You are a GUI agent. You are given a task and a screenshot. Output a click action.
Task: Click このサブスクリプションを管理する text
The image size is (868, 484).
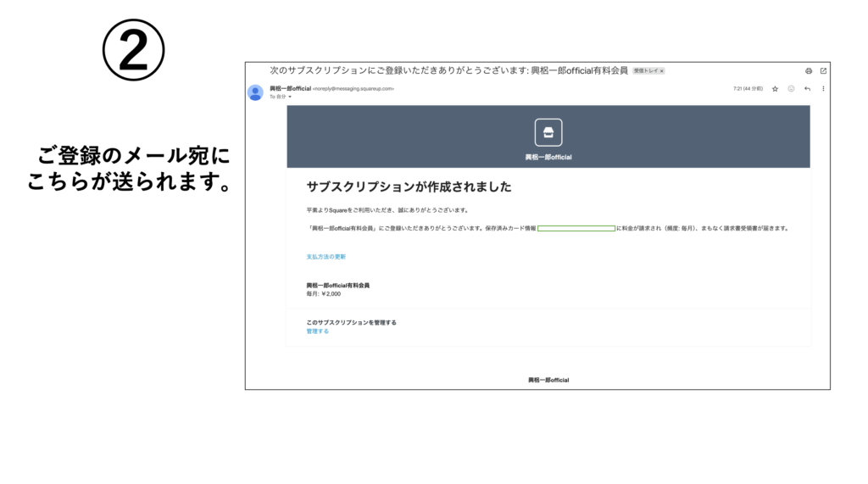[x=352, y=322]
